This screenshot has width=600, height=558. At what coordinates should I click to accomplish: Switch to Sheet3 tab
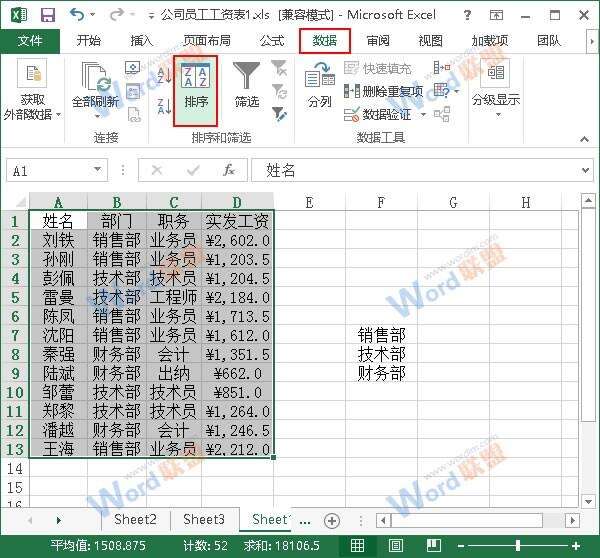pyautogui.click(x=204, y=519)
